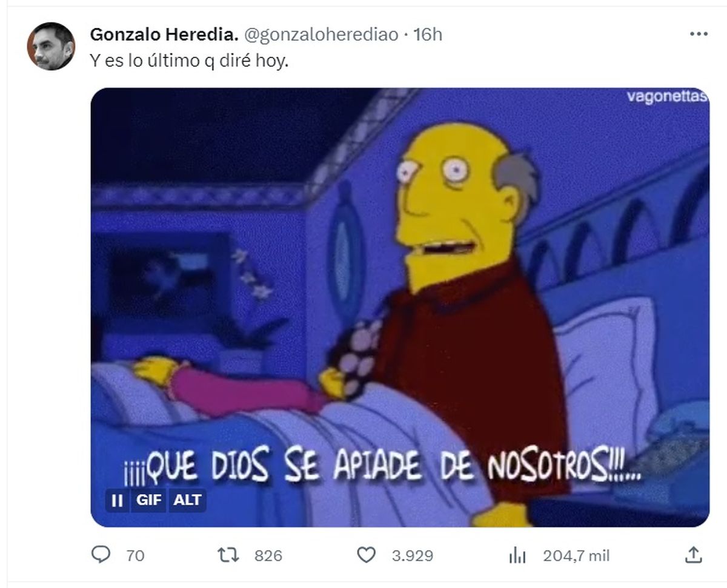
Task: Click the 70 replies count
Action: 136,555
